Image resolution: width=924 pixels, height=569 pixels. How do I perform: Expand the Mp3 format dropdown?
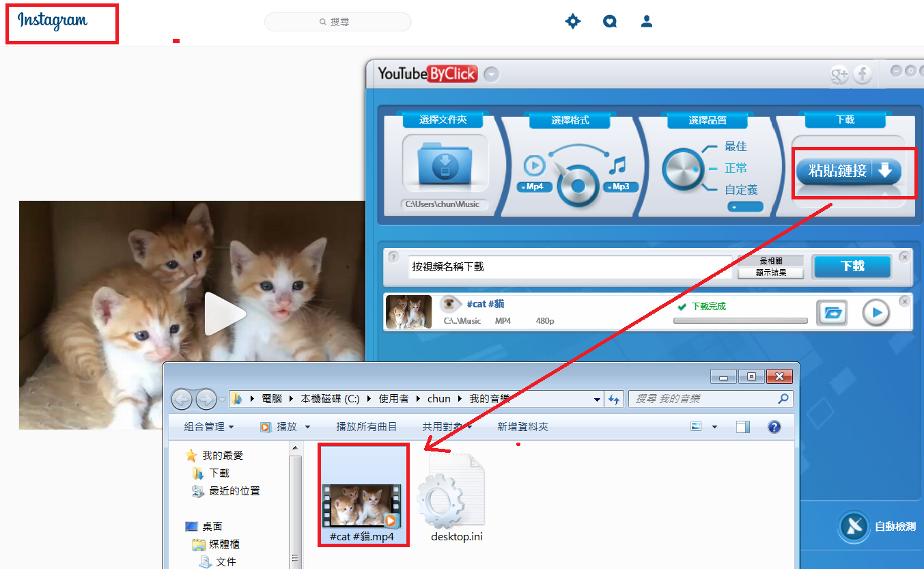click(x=620, y=186)
